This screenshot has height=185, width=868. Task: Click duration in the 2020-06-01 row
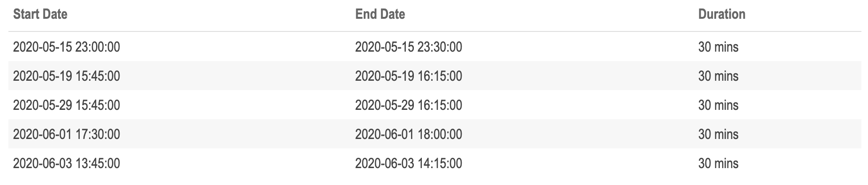[718, 134]
